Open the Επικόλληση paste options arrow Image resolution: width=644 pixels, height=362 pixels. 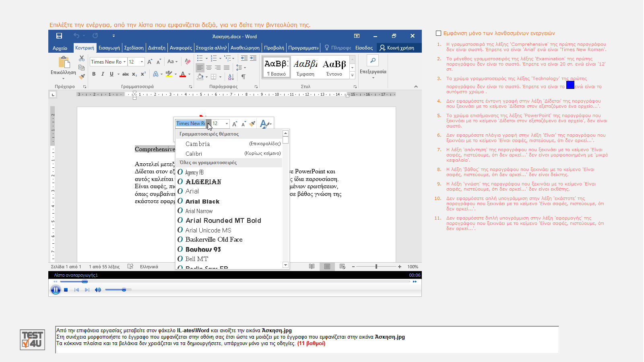(63, 78)
